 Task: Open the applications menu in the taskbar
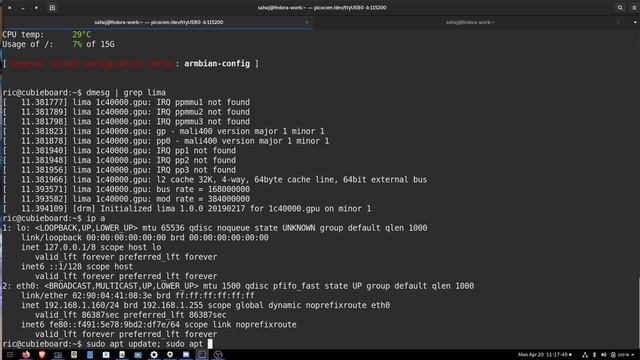point(10,355)
